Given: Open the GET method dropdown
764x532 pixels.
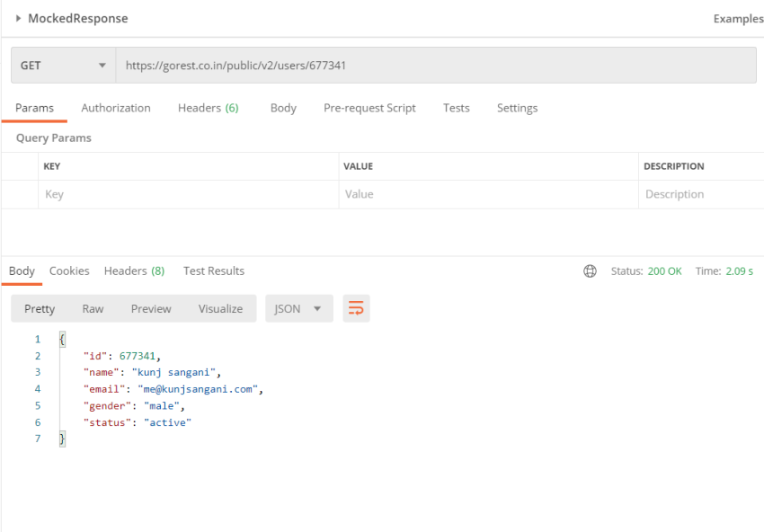Looking at the screenshot, I should [63, 66].
